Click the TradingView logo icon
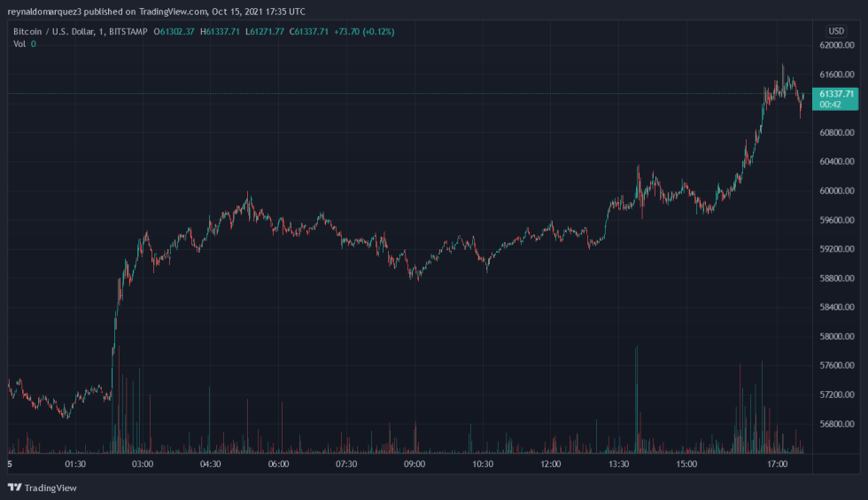This screenshot has width=868, height=500. point(14,488)
